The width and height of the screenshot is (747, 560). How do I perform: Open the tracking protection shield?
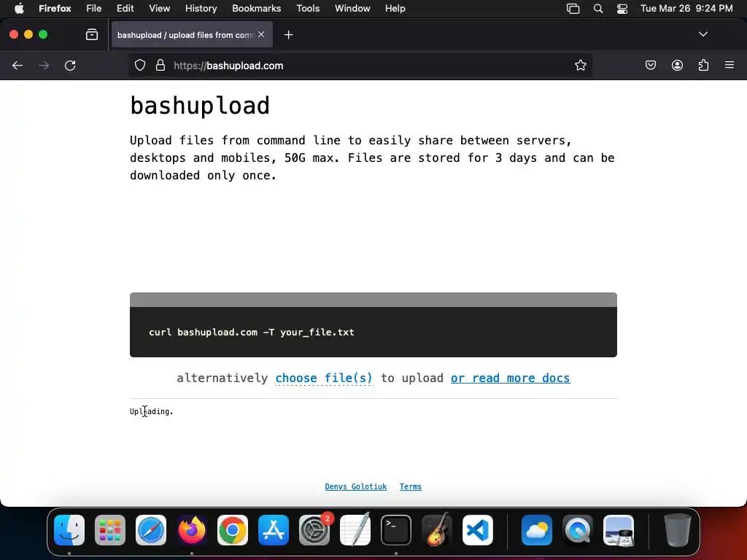(x=139, y=65)
